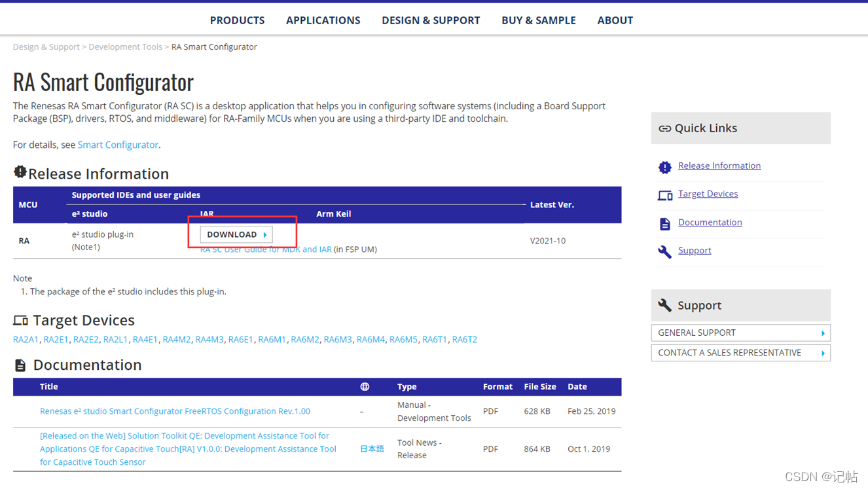Expand GENERAL SUPPORT option
Viewport: 868px width, 489px height.
tap(740, 333)
